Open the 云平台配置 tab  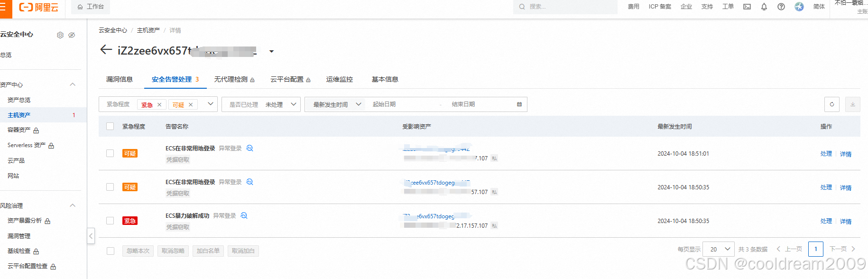pyautogui.click(x=290, y=79)
